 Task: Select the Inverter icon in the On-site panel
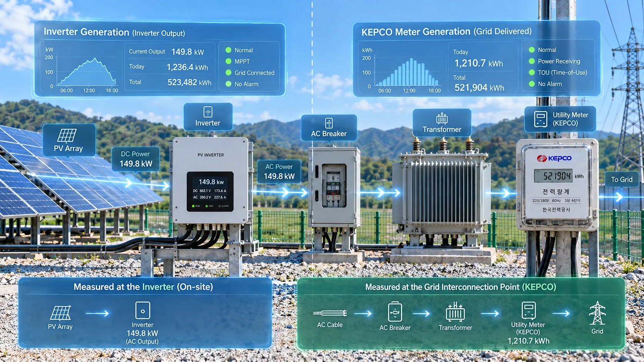143,310
